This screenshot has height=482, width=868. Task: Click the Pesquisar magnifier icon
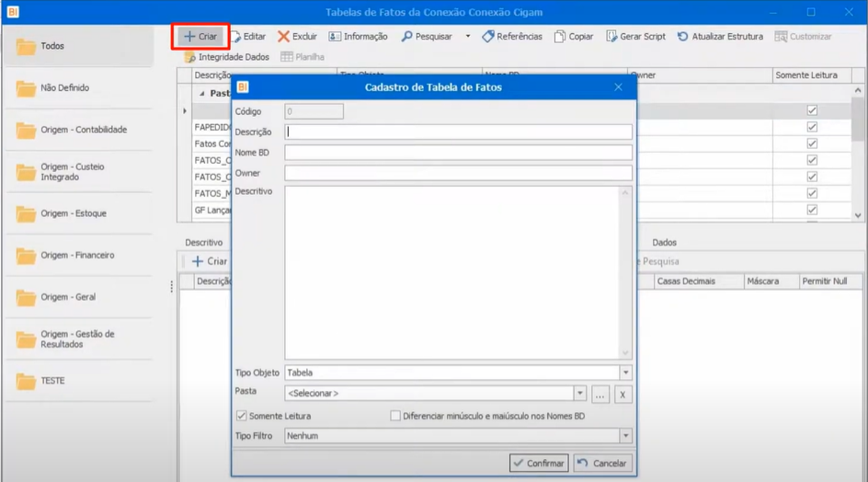[406, 37]
